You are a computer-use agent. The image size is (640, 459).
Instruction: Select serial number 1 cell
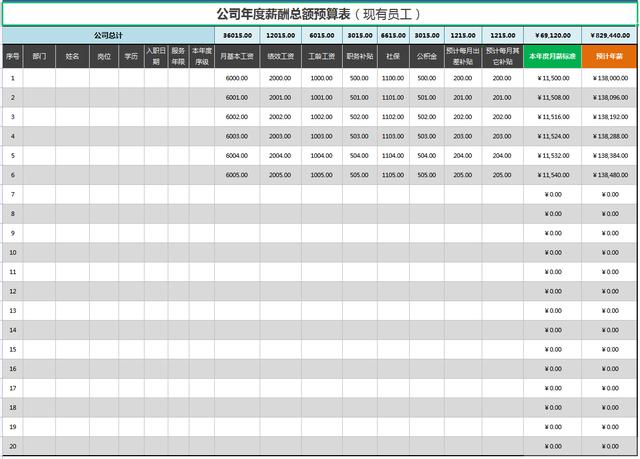coord(13,78)
